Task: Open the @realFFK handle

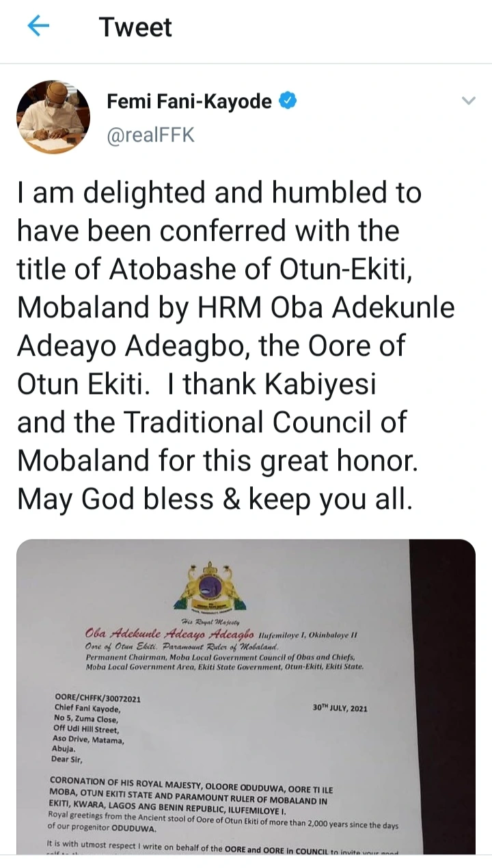Action: [x=150, y=135]
